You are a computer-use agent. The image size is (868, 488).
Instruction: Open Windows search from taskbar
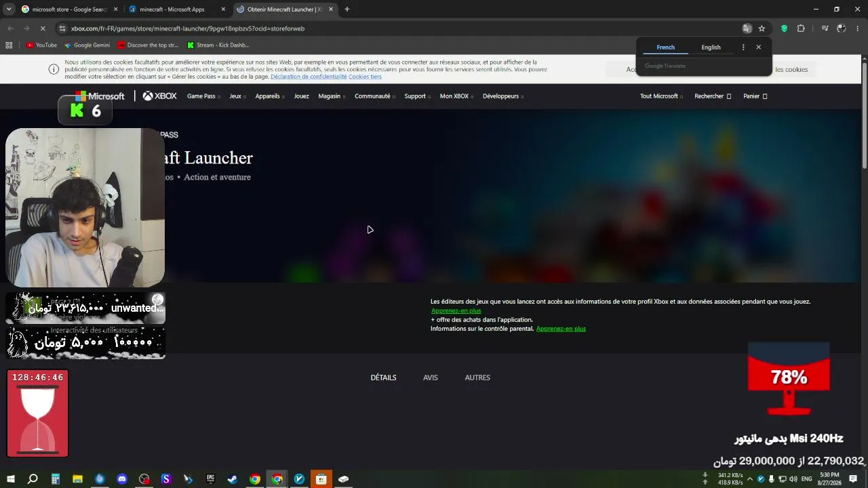tap(33, 479)
